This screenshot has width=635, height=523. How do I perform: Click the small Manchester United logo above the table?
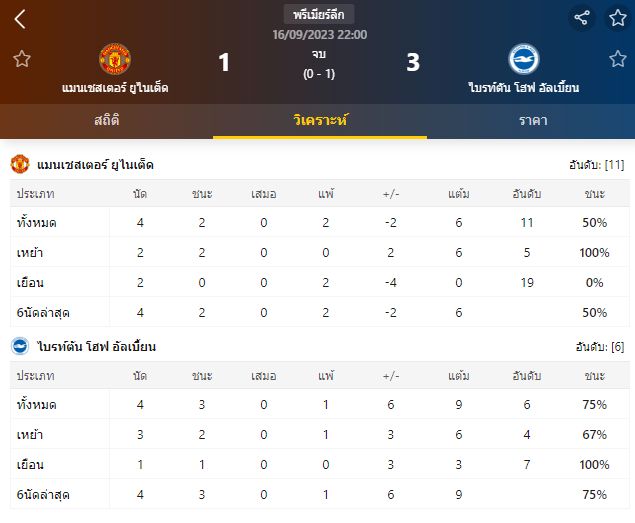pos(20,164)
